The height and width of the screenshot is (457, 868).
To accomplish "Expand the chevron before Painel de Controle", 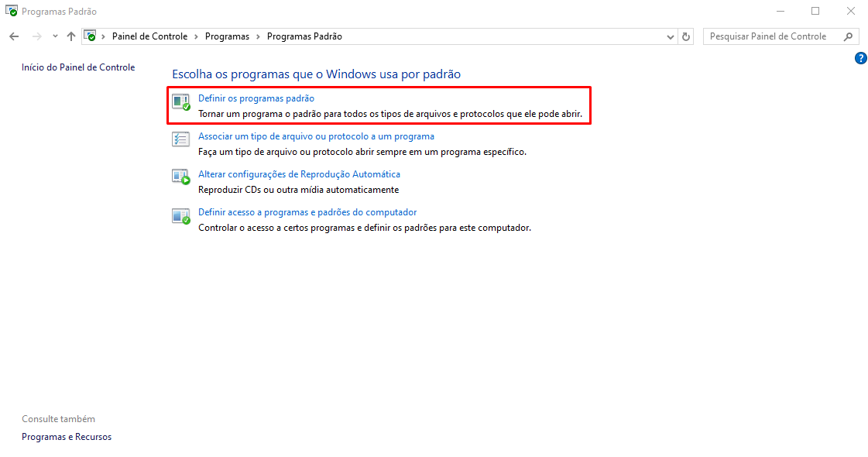I will pyautogui.click(x=104, y=36).
